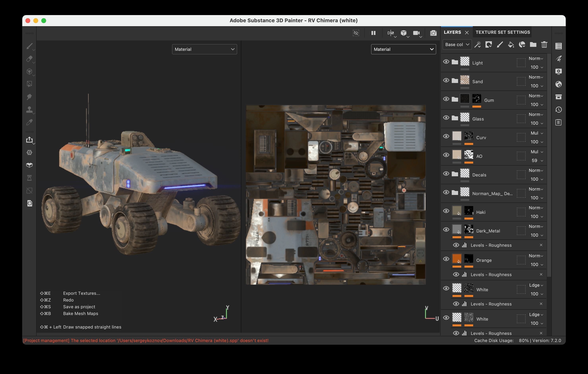Take a viewport screenshot with camera icon
Screen dimensions: 588x374
[x=433, y=33]
